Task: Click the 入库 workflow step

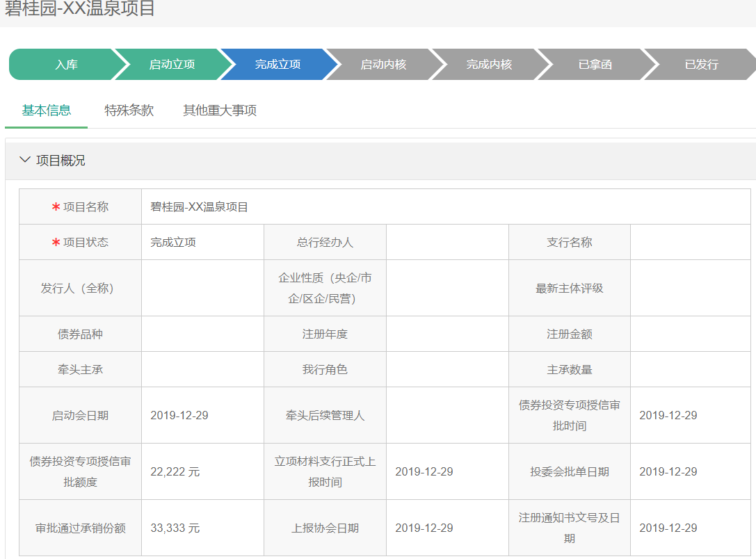Action: pos(66,64)
